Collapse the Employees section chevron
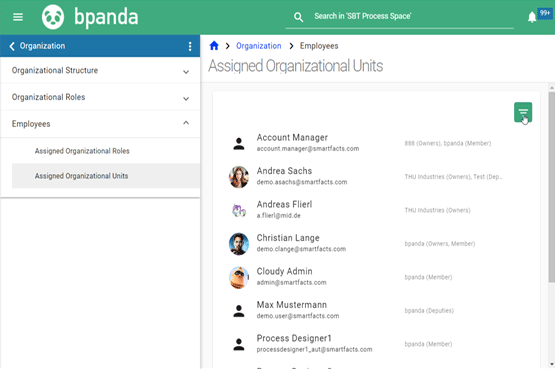Screen dimensions: 555x369 click(186, 123)
